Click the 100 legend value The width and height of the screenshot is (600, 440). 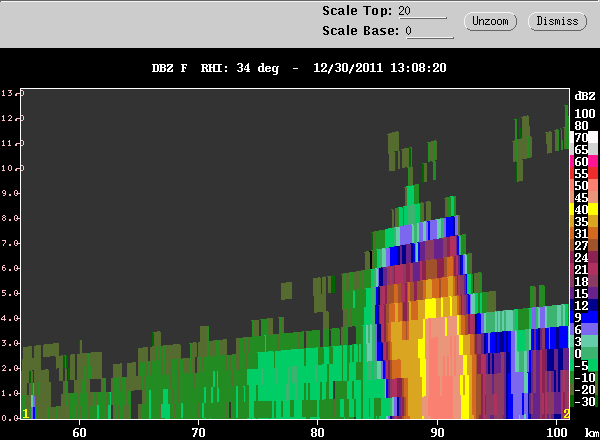point(585,114)
